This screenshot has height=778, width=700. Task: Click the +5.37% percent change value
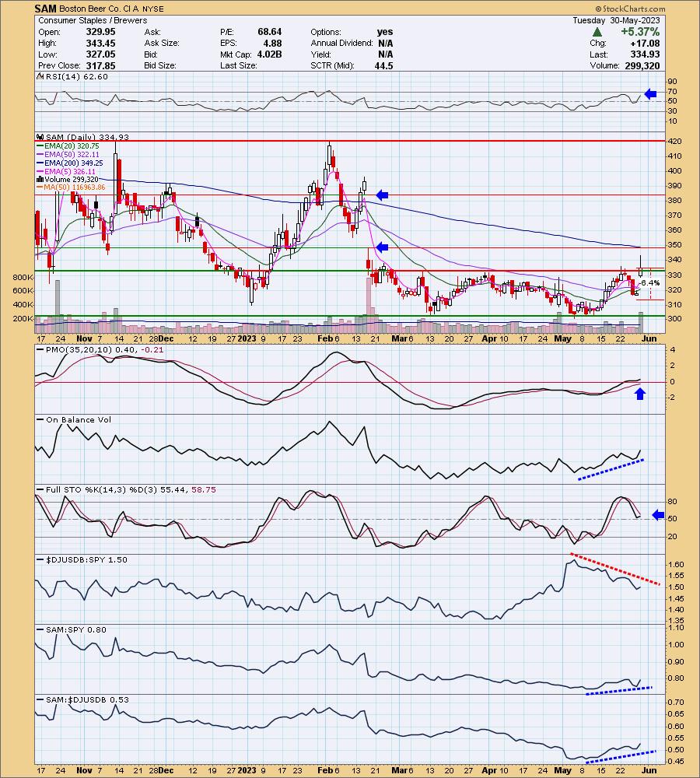640,32
